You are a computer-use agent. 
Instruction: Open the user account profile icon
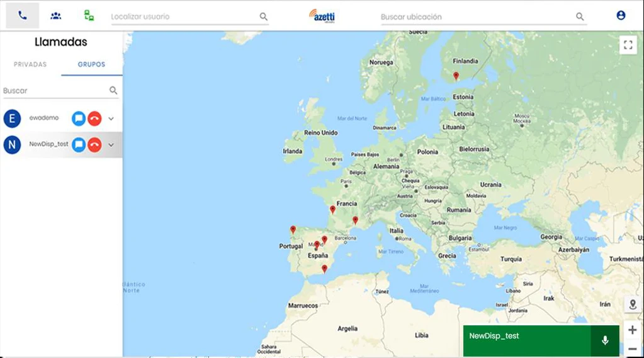click(x=621, y=15)
